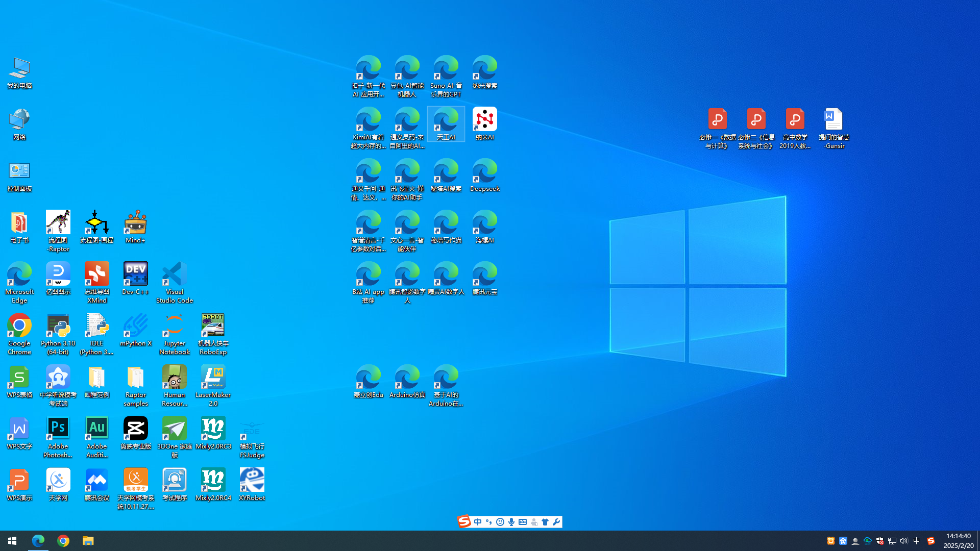Select the Mind+ shortcut icon
Screen dimensions: 980x551
point(135,228)
